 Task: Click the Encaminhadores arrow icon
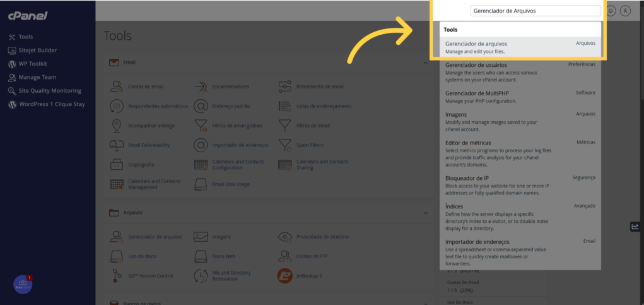(201, 87)
